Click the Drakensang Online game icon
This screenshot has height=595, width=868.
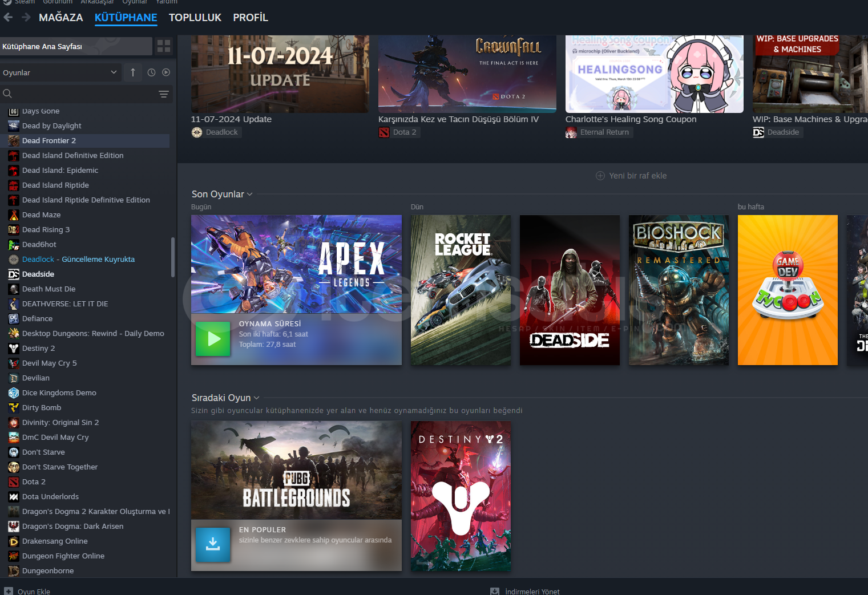click(x=14, y=541)
